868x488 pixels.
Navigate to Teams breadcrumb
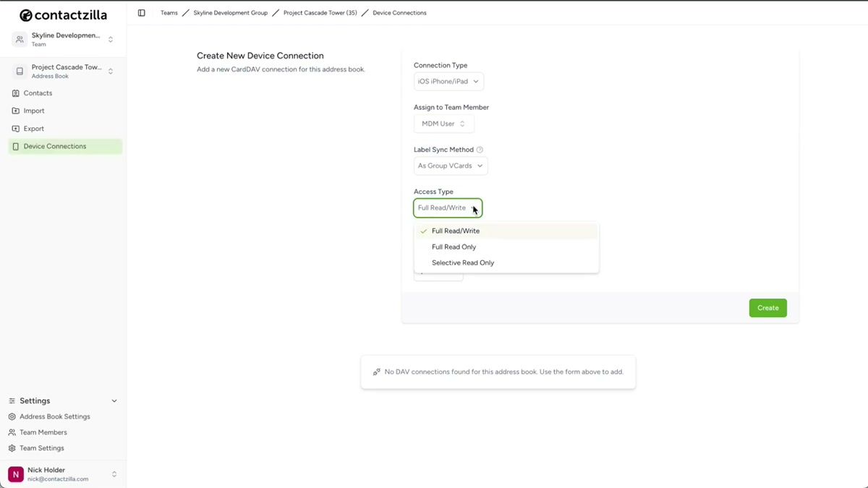point(169,12)
